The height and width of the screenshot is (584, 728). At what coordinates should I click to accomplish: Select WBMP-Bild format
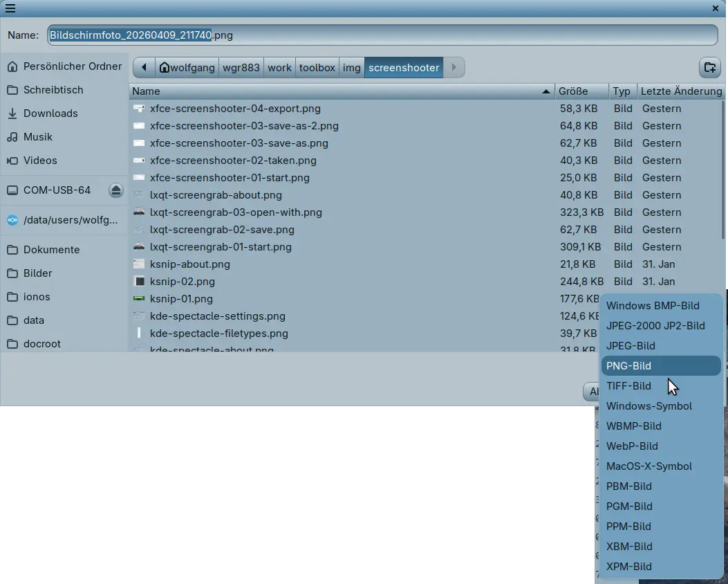[661, 426]
